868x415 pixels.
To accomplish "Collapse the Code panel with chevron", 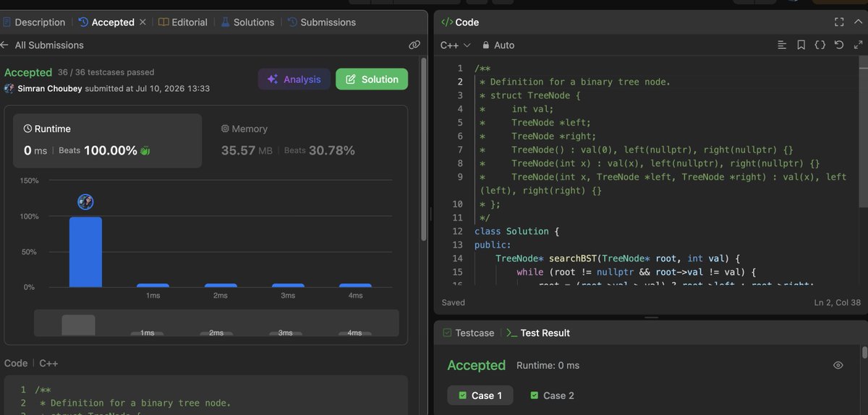I will tap(858, 22).
